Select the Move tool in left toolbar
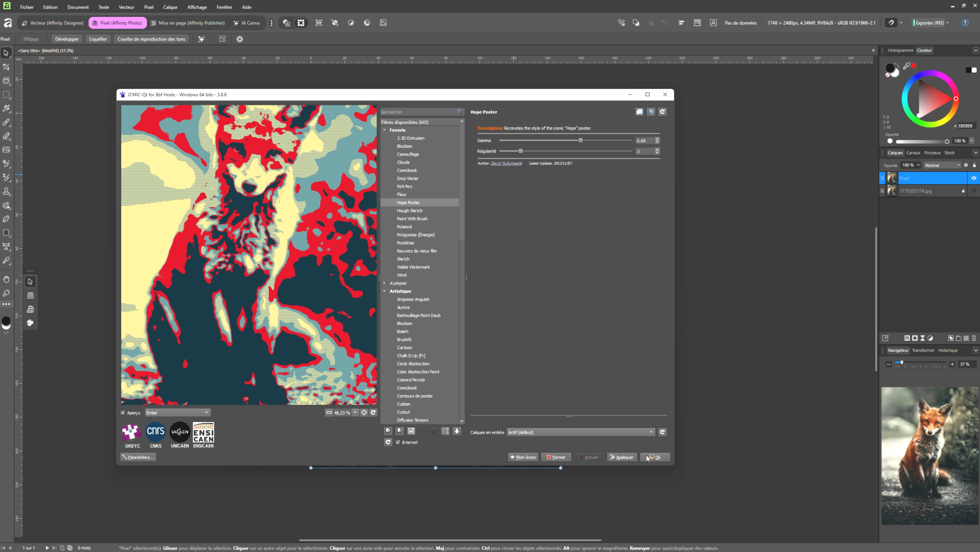This screenshot has height=552, width=980. coord(7,53)
